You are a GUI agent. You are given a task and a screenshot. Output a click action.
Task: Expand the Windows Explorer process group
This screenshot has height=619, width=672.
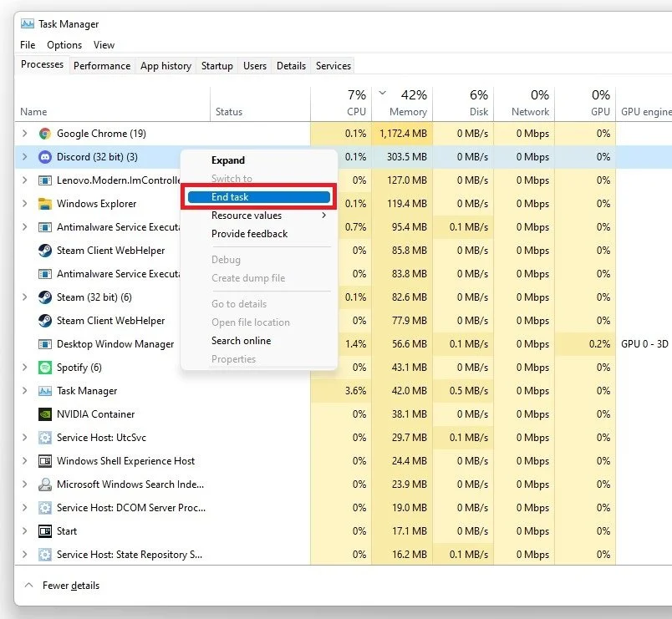[25, 204]
